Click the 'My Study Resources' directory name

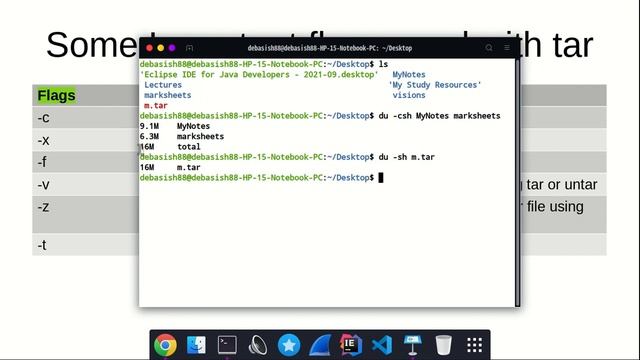[435, 85]
